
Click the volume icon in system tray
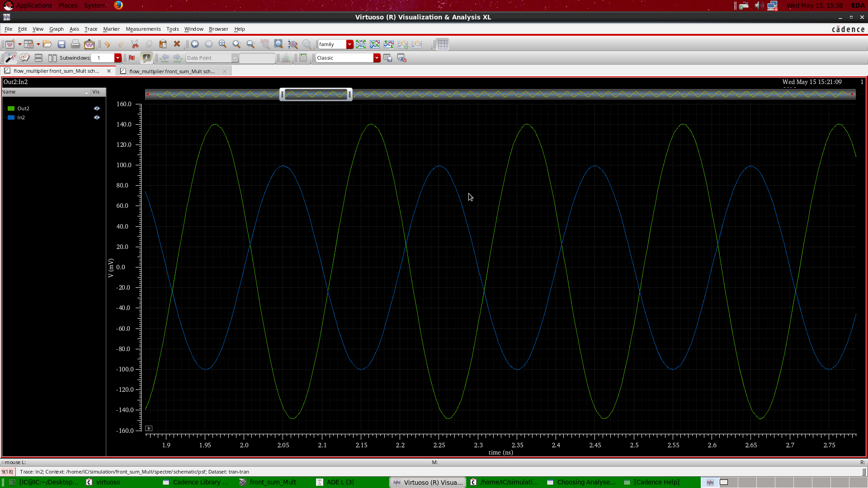click(759, 5)
